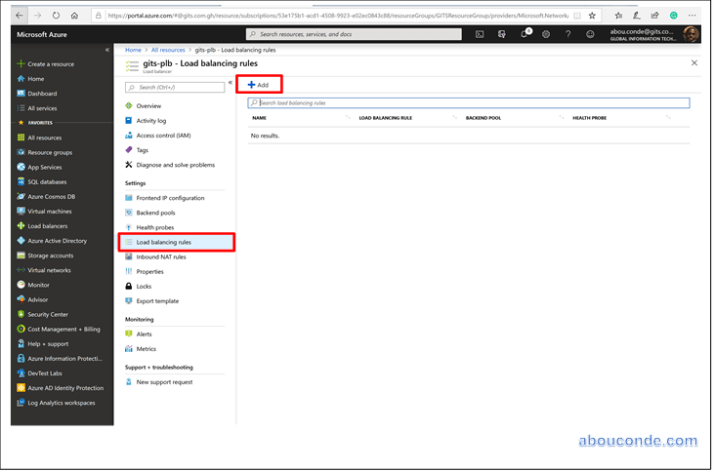Collapse the resource menu with double chevron
This screenshot has height=471, width=714.
point(230,82)
